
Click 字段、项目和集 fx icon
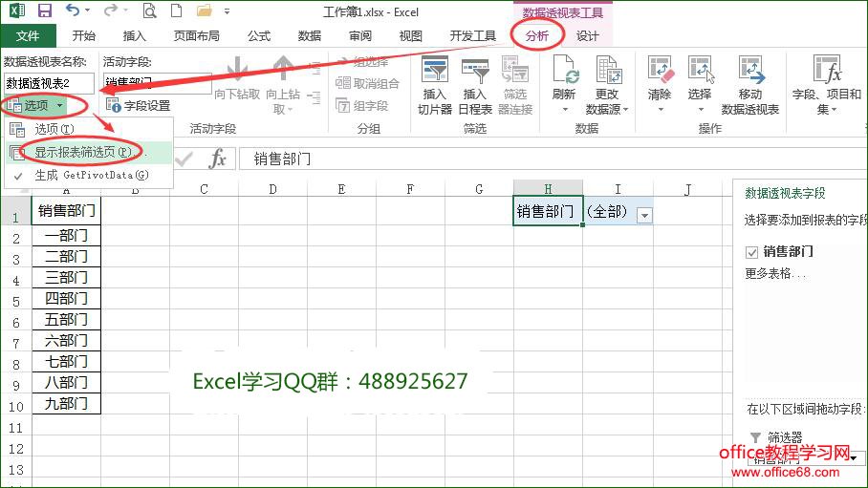[827, 70]
